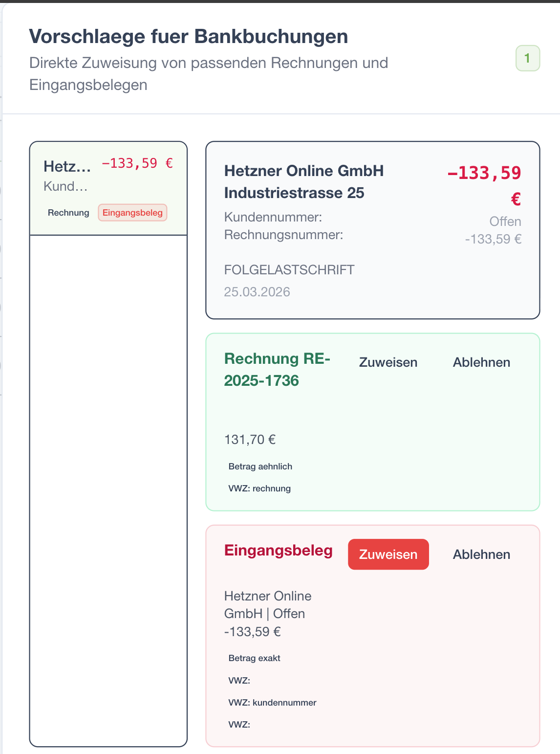560x754 pixels.
Task: Click Ablehnen in the Eingangsbeleg card
Action: point(481,554)
